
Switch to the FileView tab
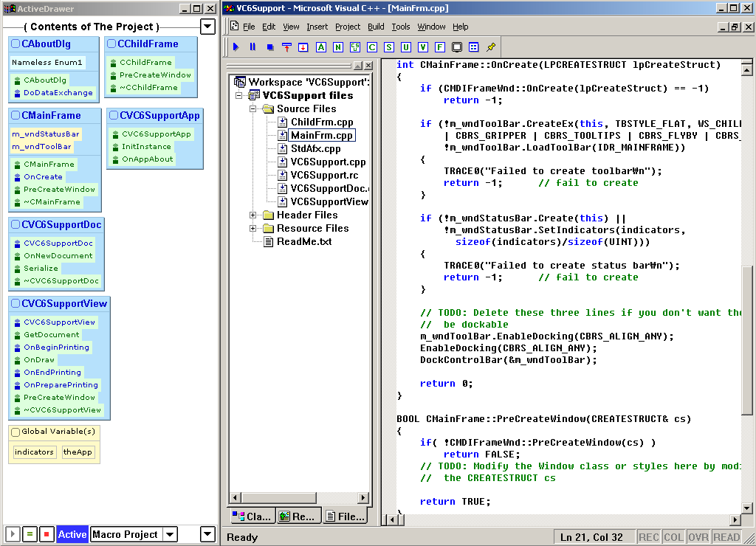(x=346, y=516)
